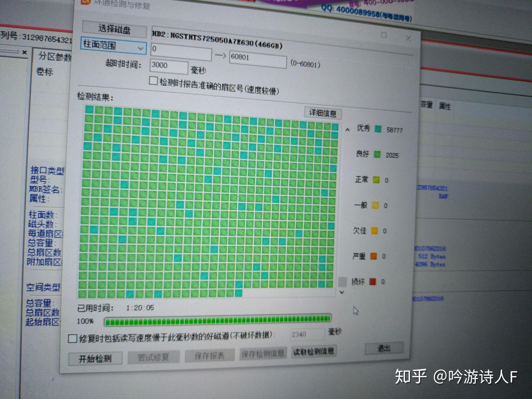Click 属性 column header in background window
532x399 pixels.
click(x=444, y=106)
